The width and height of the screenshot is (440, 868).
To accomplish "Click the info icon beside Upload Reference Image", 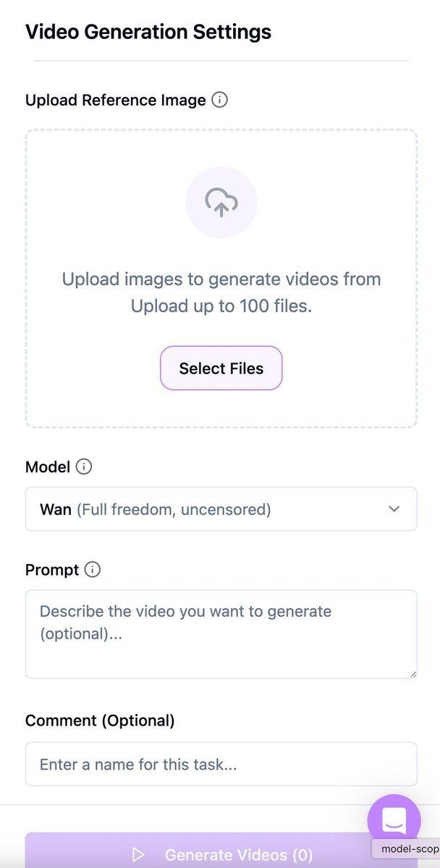I will tap(219, 100).
